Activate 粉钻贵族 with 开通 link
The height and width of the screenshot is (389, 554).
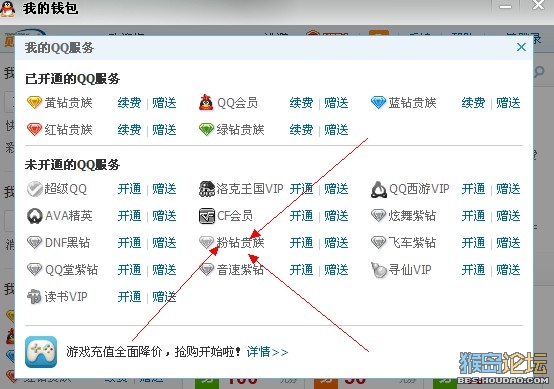click(301, 243)
